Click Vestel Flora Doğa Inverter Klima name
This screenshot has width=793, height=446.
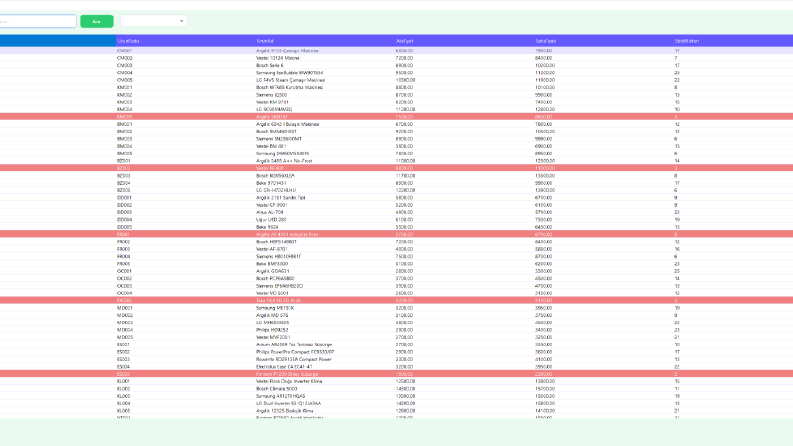click(x=289, y=381)
